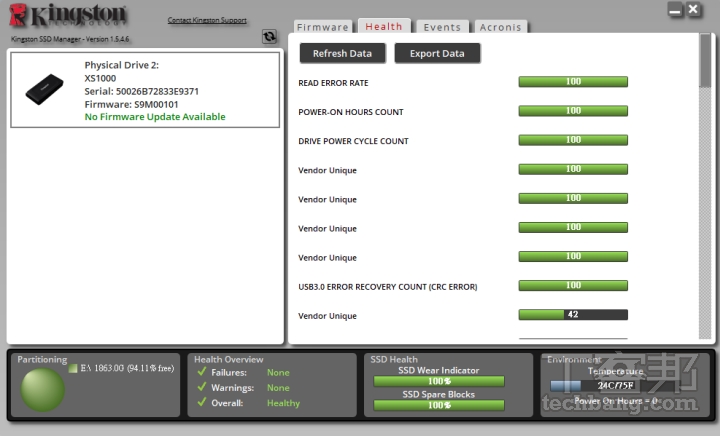This screenshot has height=436, width=720.
Task: Click the Kingston logo
Action: 68,15
